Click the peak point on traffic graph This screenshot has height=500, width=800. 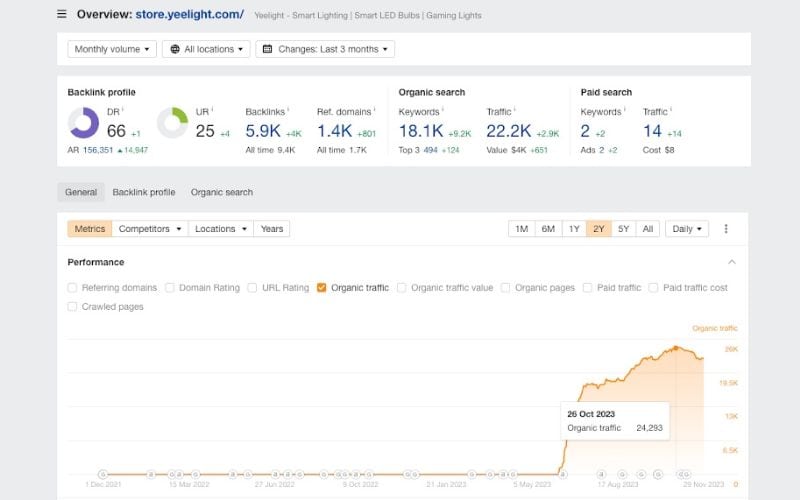[x=676, y=348]
